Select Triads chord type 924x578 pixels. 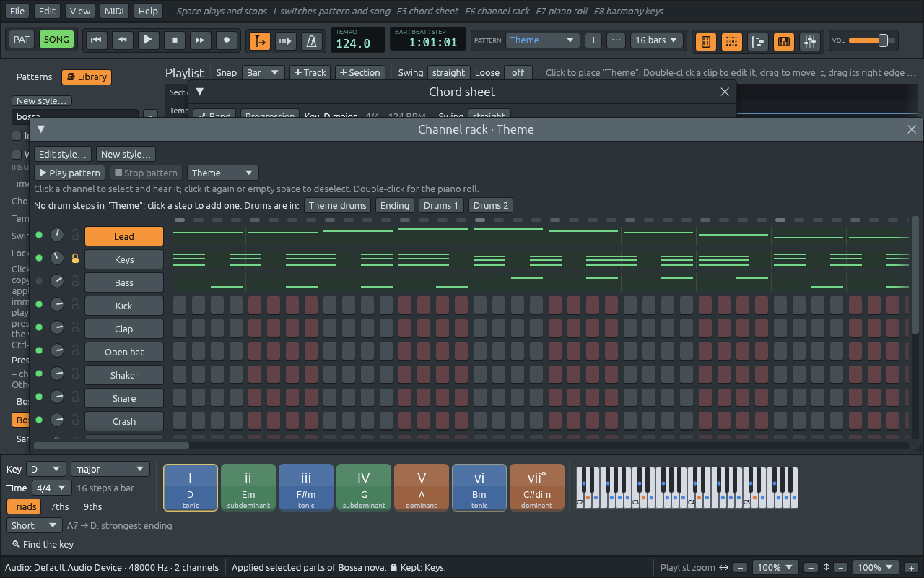[x=24, y=506]
